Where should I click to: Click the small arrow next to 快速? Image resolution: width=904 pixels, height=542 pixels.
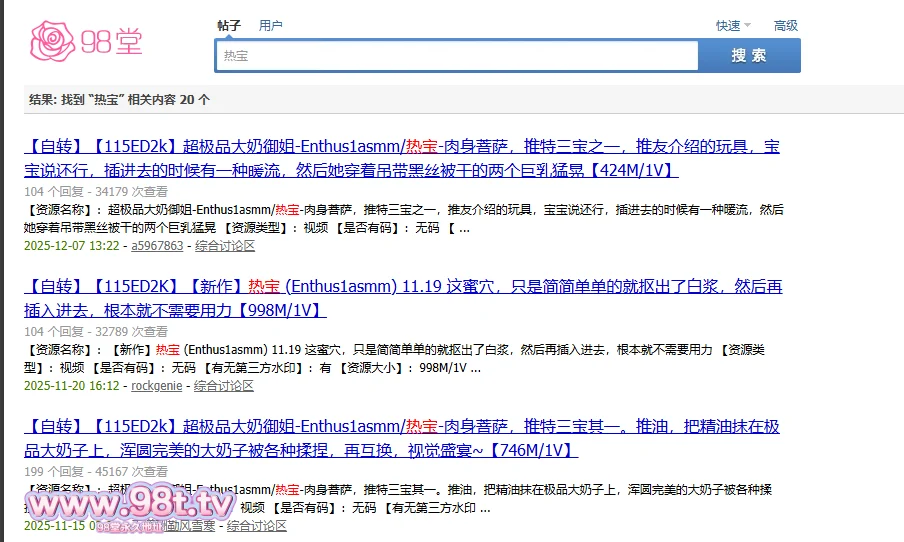[x=749, y=26]
